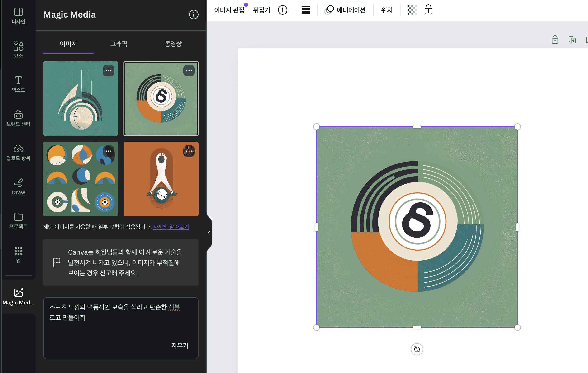Click the 지우기 clear button
Viewport: 588px width, 373px height.
[x=180, y=345]
